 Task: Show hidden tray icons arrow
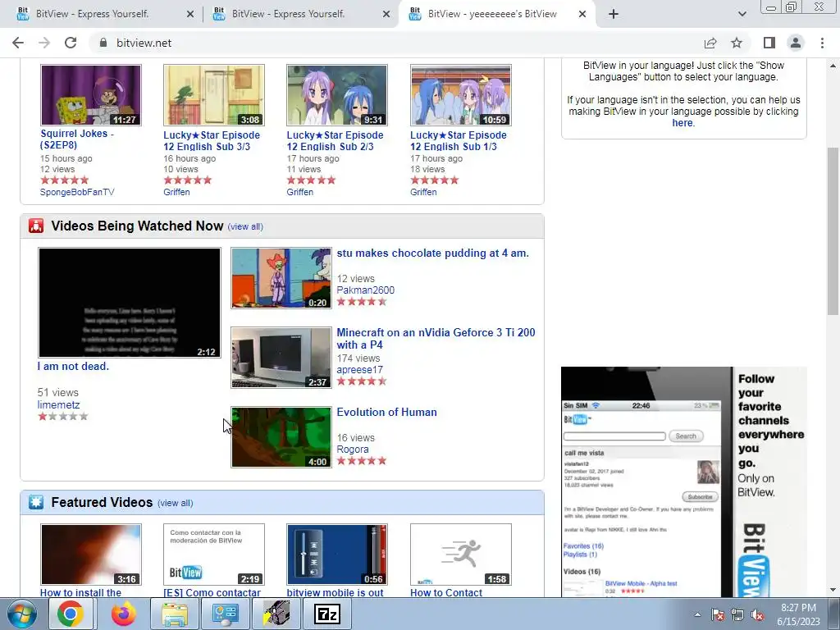697,614
